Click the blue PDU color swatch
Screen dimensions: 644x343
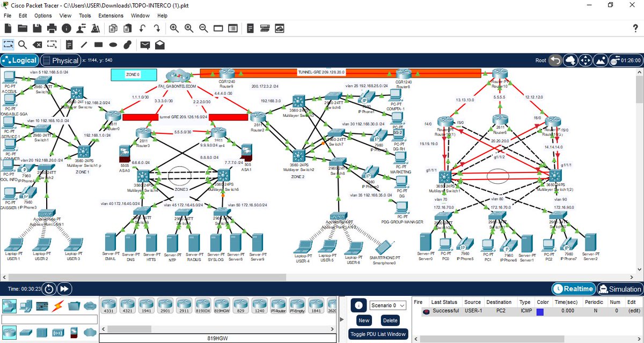[x=540, y=311]
